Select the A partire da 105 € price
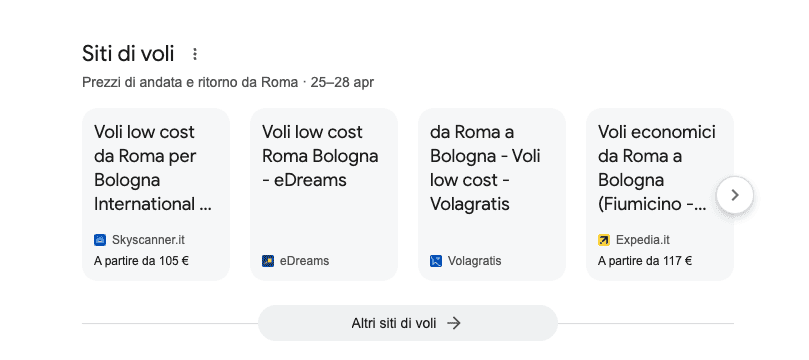 click(x=141, y=261)
